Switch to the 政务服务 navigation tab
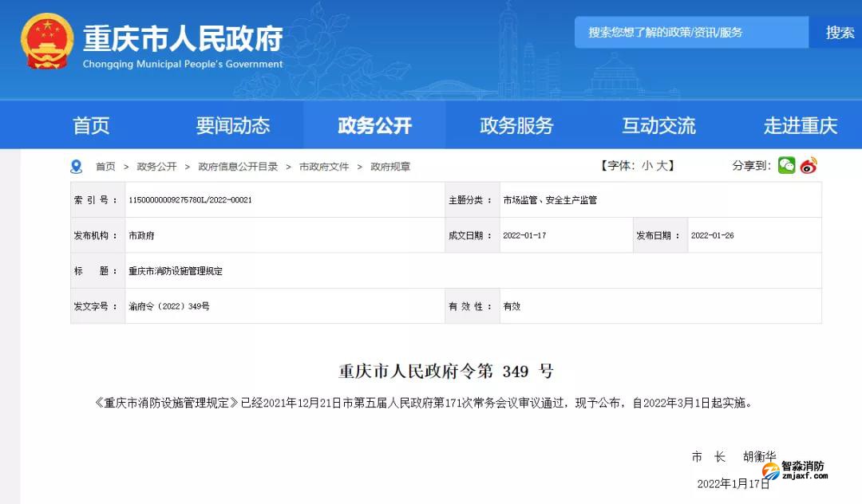862x504 pixels. tap(513, 124)
